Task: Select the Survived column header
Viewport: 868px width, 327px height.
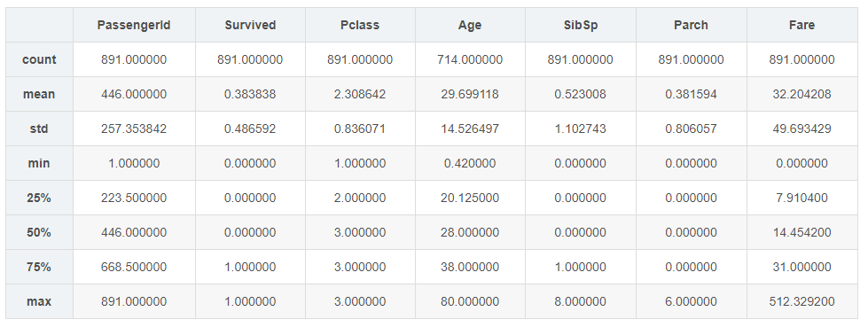Action: pyautogui.click(x=250, y=25)
